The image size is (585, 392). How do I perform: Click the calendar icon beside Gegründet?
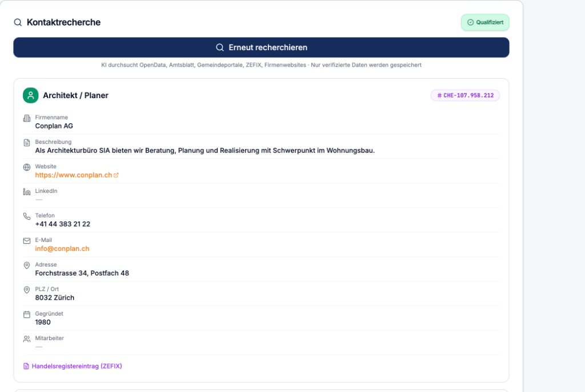tap(27, 314)
